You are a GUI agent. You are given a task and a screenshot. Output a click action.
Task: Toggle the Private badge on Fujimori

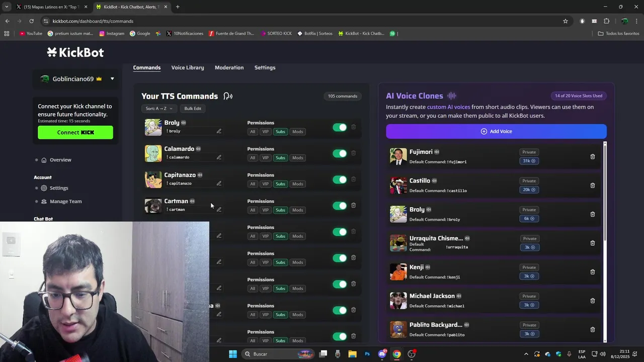[529, 152]
